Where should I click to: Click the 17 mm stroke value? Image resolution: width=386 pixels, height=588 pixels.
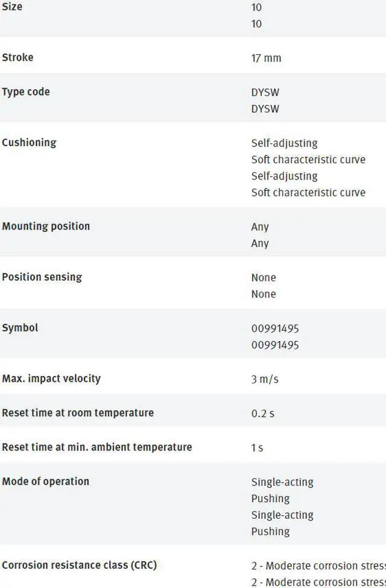[266, 58]
